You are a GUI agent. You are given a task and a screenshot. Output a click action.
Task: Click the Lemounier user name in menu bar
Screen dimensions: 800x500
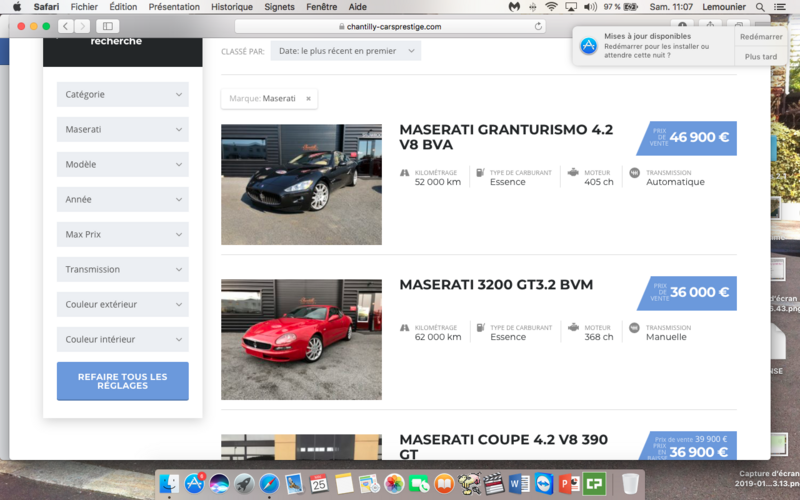pos(723,7)
